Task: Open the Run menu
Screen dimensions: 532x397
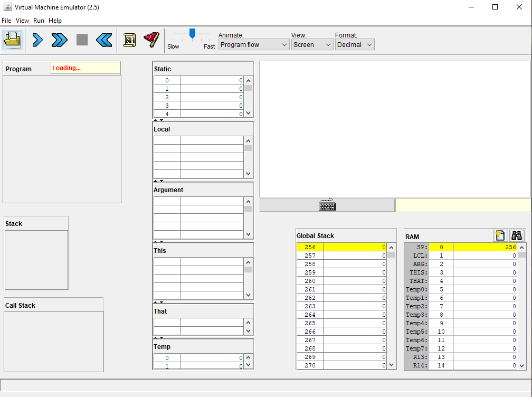Action: (x=39, y=21)
